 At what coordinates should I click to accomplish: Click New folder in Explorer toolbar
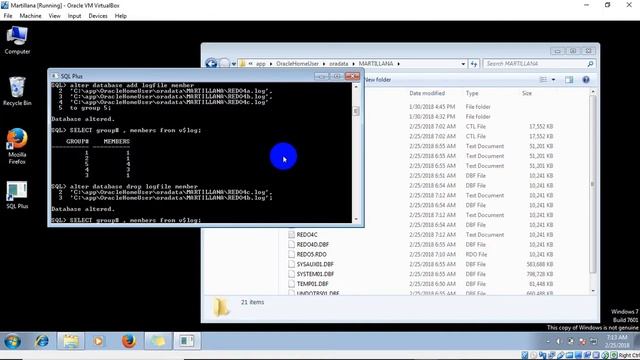click(x=377, y=80)
